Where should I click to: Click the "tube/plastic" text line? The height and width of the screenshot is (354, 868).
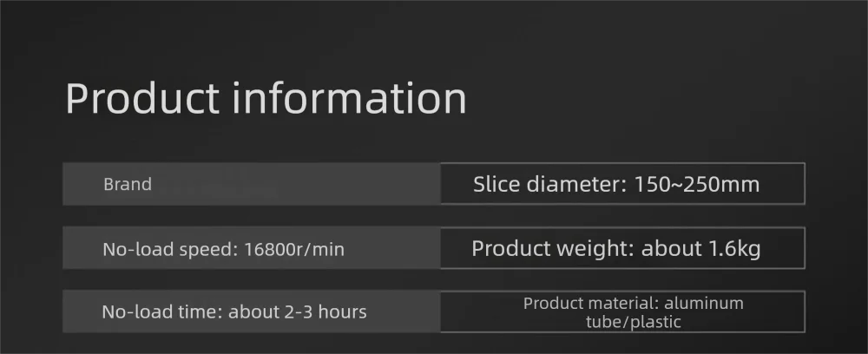[x=633, y=322]
